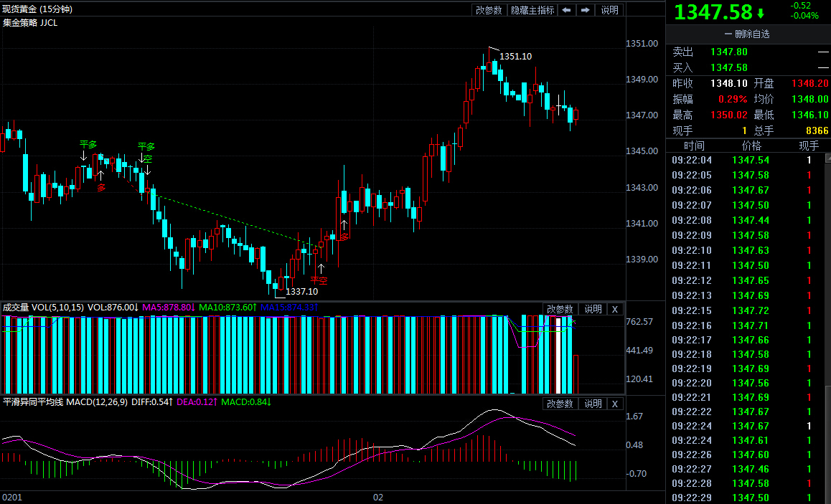Viewport: 831px width, 504px height.
Task: Open 改参数 in the MACD panel
Action: point(560,404)
